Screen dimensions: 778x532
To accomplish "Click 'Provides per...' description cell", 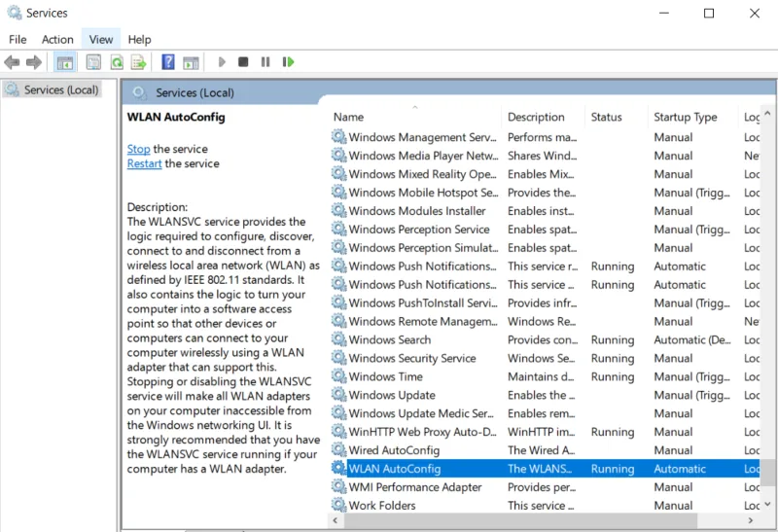I will 542,487.
